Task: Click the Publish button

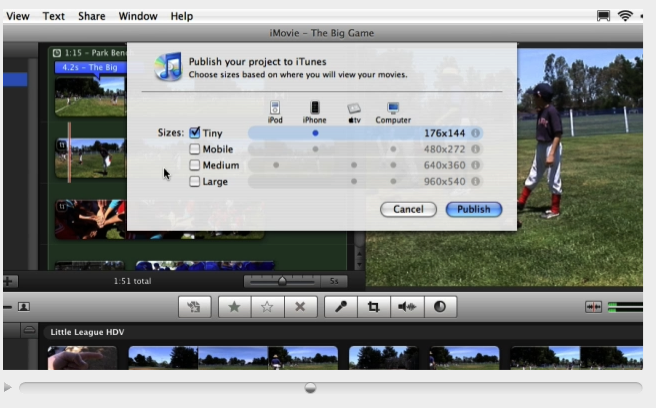Action: (474, 209)
